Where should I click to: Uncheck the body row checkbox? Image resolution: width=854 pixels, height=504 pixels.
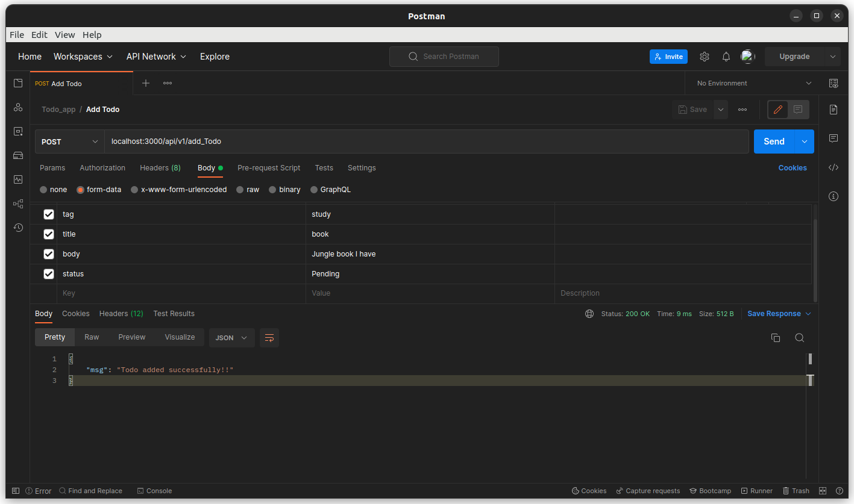tap(49, 254)
